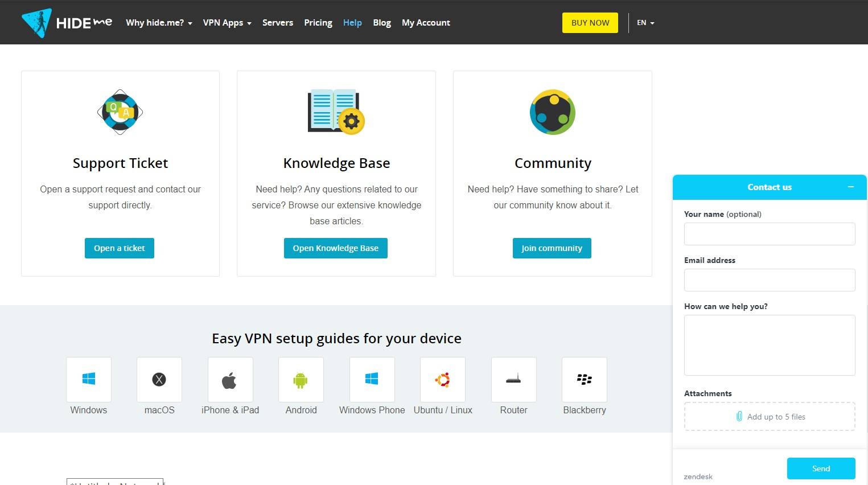Click the Email address input field
Viewport: 868px width, 485px height.
769,280
